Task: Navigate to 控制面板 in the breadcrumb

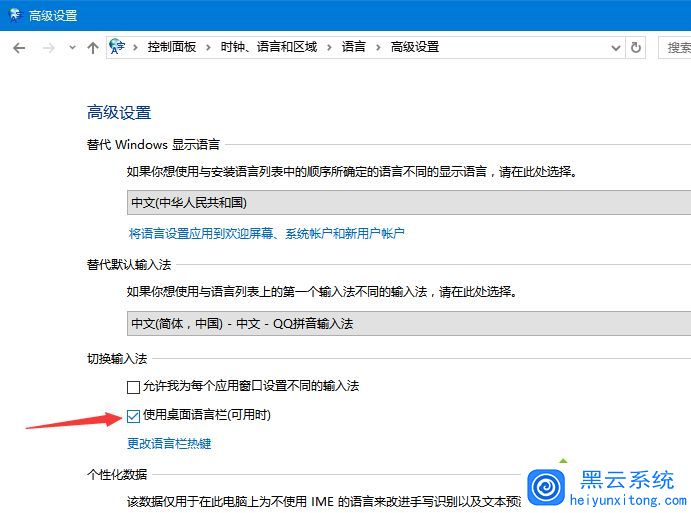Action: (172, 47)
